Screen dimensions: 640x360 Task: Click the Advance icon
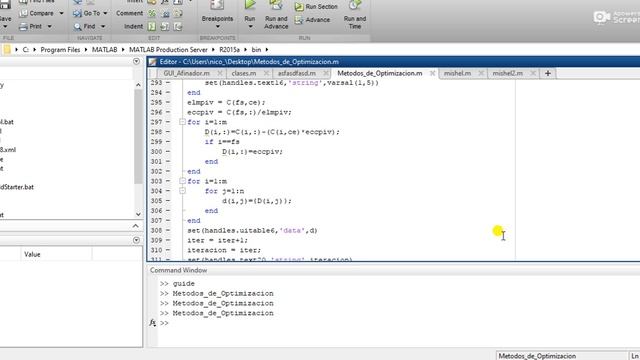pyautogui.click(x=299, y=20)
